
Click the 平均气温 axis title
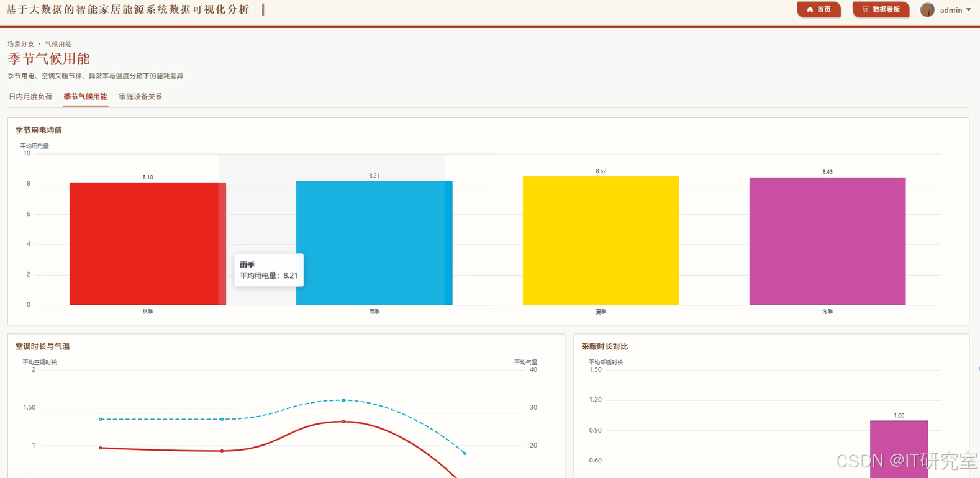525,363
